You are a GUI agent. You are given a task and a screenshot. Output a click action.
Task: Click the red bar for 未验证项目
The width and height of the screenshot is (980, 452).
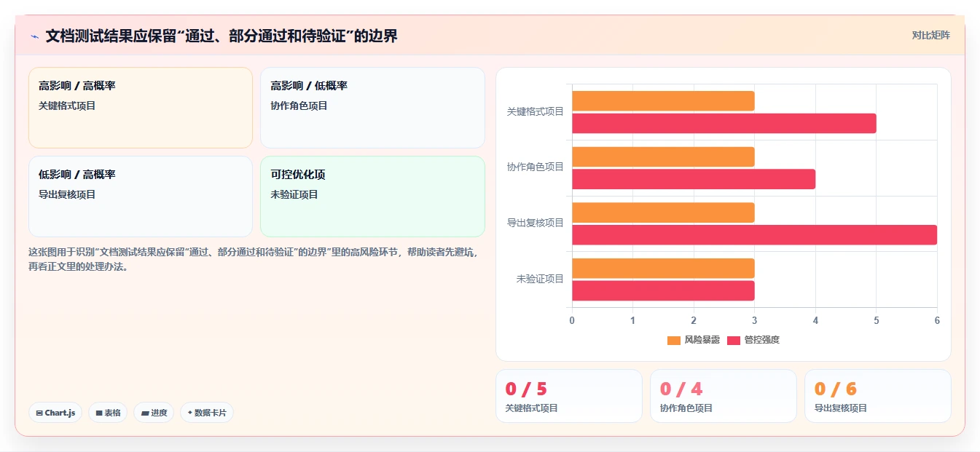(663, 290)
